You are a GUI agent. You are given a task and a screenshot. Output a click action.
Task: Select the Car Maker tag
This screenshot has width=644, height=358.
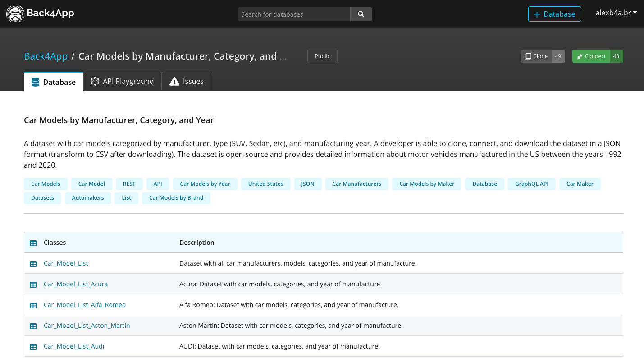[x=580, y=184]
